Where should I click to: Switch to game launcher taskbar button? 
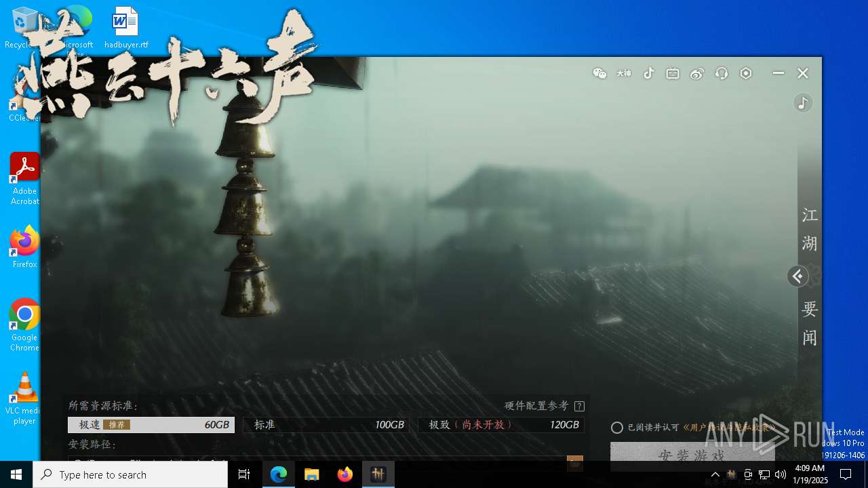point(378,474)
